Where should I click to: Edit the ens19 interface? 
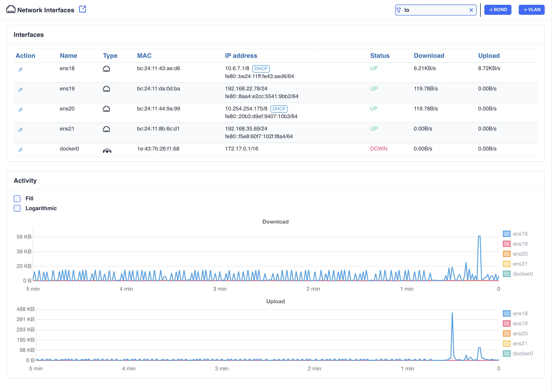point(21,90)
